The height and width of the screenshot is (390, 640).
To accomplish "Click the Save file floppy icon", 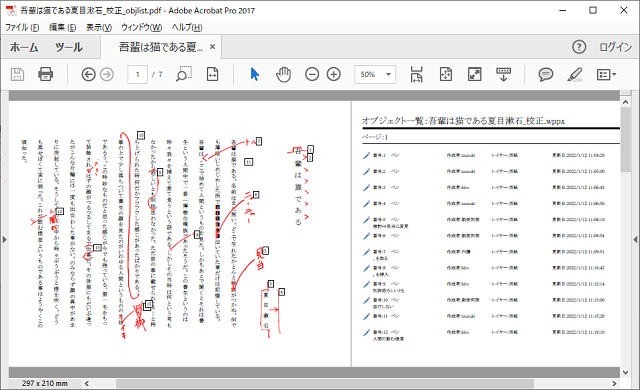I will 17,74.
